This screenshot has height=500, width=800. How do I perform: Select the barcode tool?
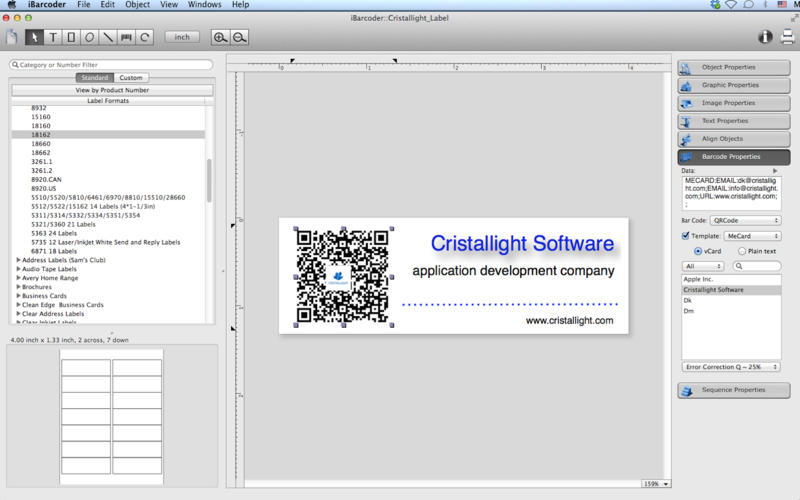[x=126, y=37]
